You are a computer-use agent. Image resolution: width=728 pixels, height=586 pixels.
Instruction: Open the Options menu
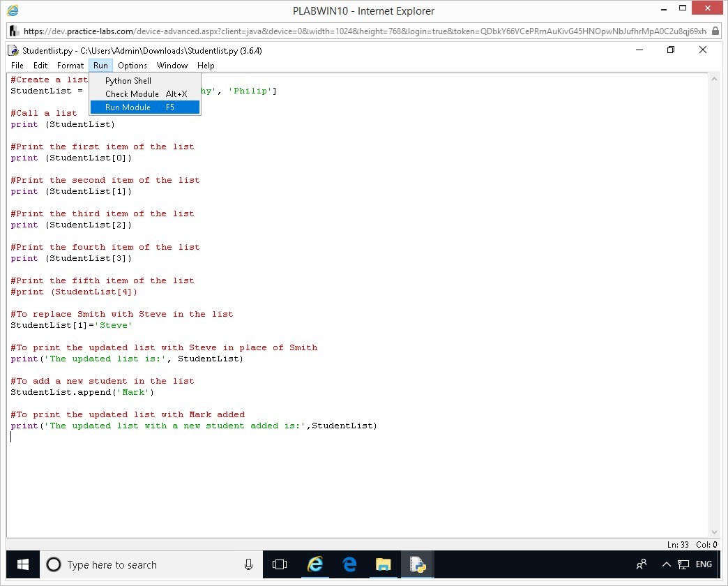tap(132, 66)
